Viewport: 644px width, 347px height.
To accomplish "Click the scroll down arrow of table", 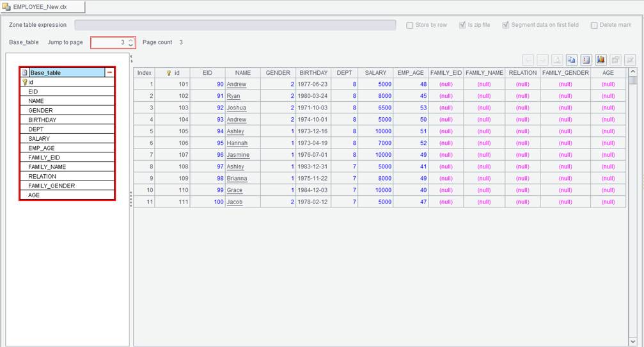I will click(633, 342).
